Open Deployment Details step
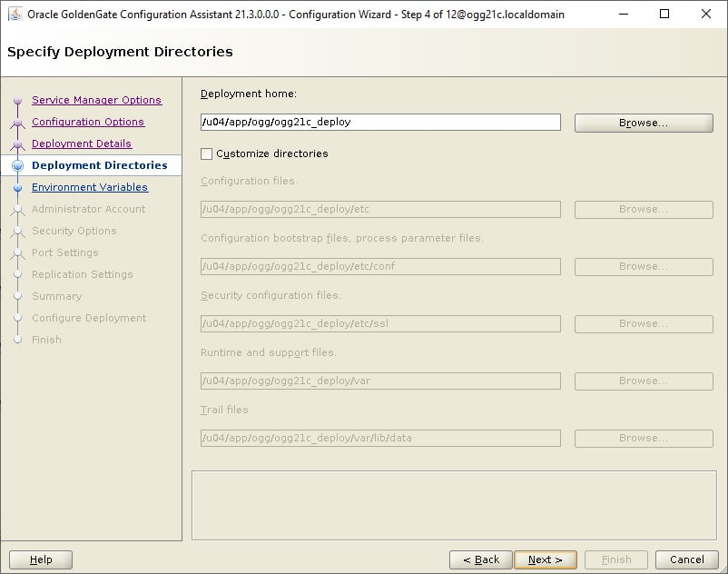Image resolution: width=728 pixels, height=574 pixels. coord(82,143)
